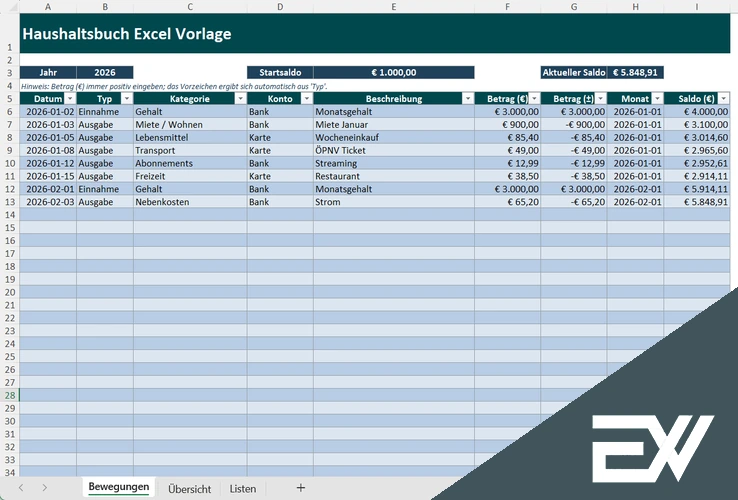Select balance cell € 4.000,00
The height and width of the screenshot is (500, 738).
coord(697,112)
